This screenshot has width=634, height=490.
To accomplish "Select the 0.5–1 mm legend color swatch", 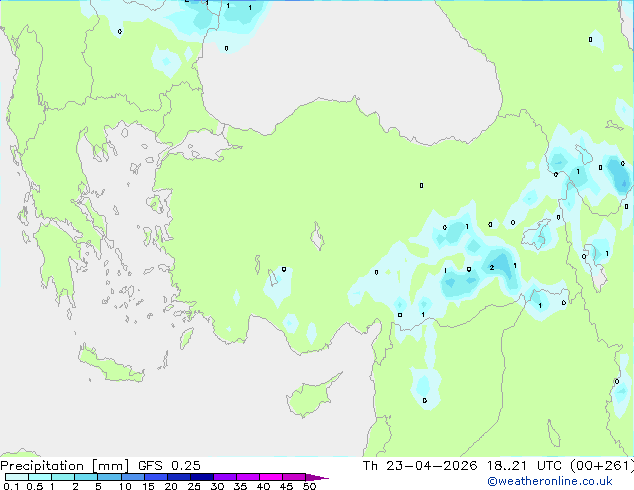I will pos(40,477).
